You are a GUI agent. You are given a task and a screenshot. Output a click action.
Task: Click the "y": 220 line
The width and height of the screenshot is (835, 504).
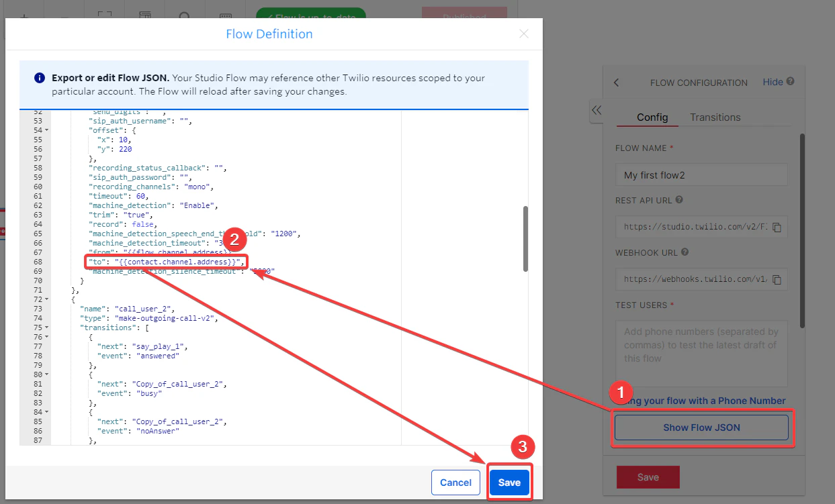tap(115, 149)
